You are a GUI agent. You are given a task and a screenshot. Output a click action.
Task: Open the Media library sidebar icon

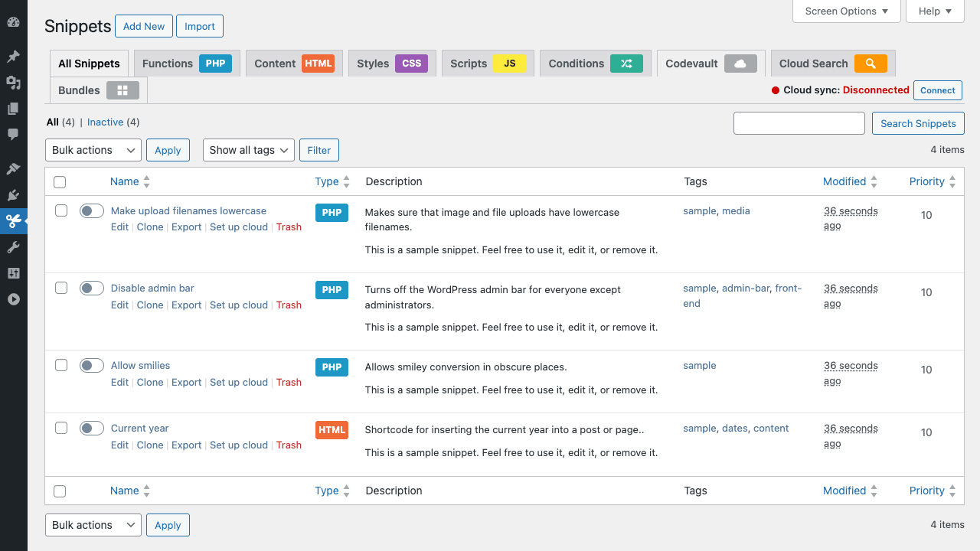pyautogui.click(x=13, y=83)
